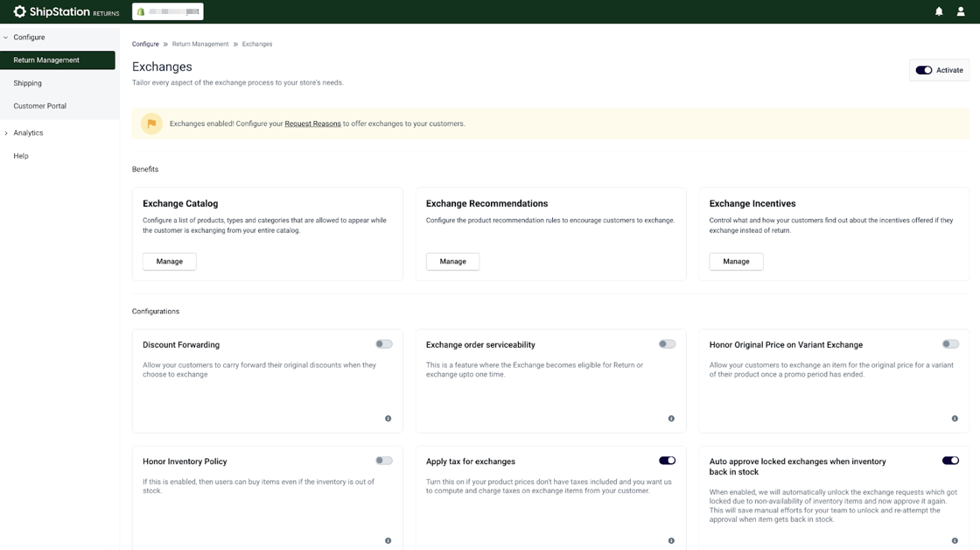Open the store selector dropdown
Viewport: 980px width, 550px height.
tap(170, 11)
